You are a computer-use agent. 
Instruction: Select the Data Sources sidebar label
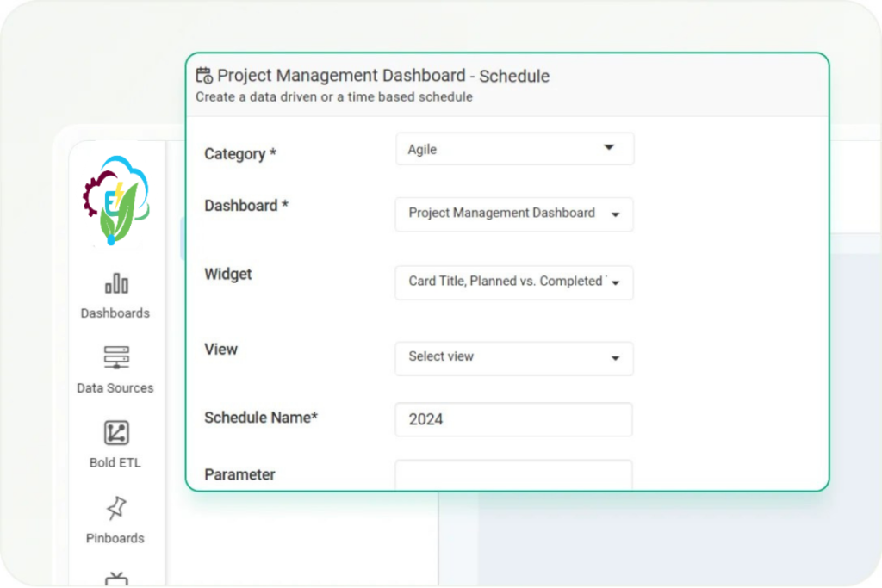(x=115, y=388)
